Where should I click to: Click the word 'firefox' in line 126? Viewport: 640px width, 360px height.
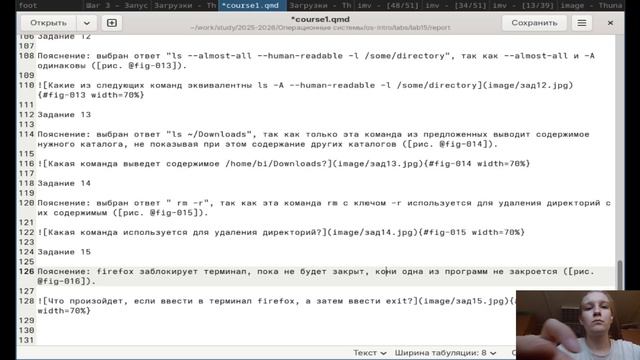pyautogui.click(x=115, y=271)
